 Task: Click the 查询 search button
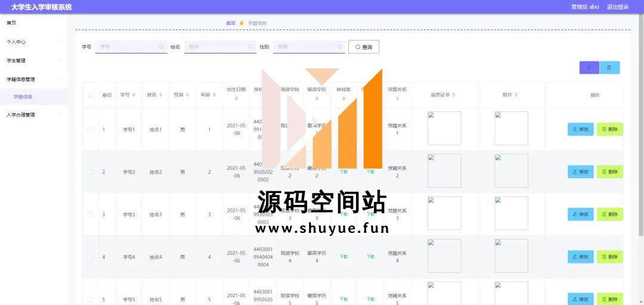pyautogui.click(x=364, y=47)
